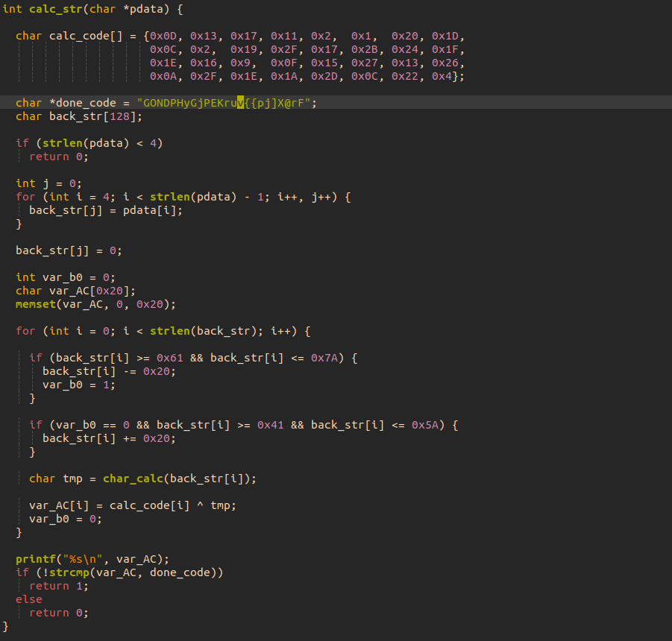
Task: Click the 0x7A constant
Action: click(x=324, y=358)
